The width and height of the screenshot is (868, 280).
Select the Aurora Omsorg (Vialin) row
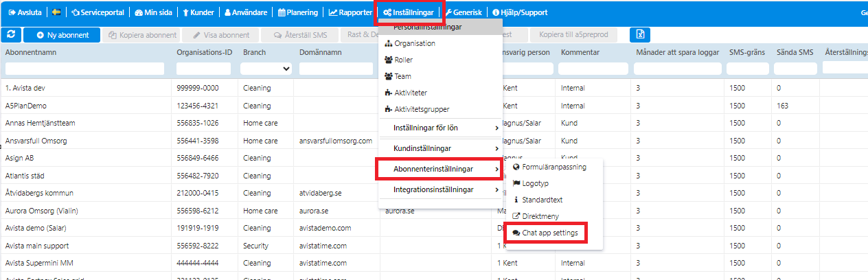434,211
